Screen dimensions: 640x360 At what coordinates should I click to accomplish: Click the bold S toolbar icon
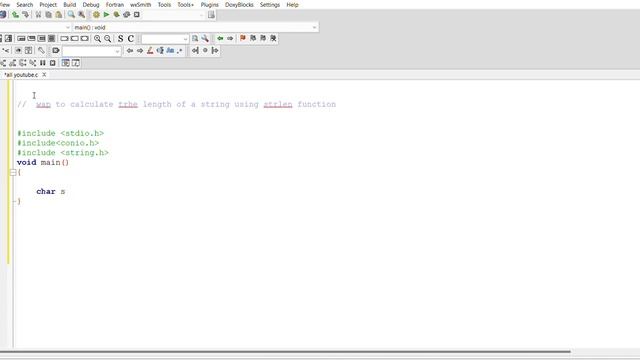120,38
